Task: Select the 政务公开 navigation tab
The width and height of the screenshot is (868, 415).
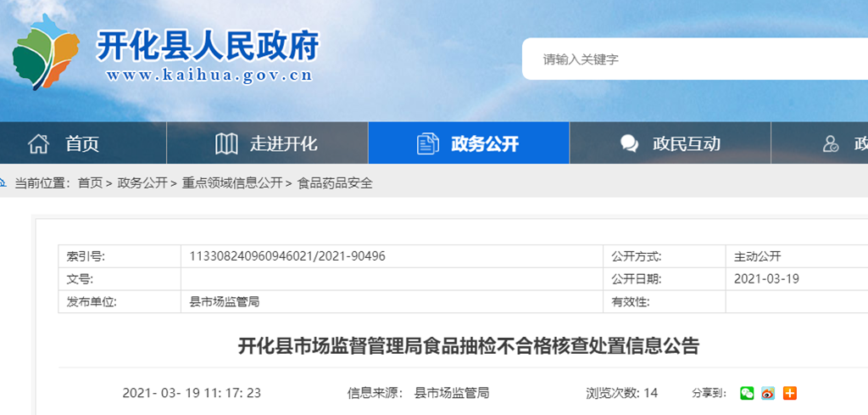Action: [468, 143]
